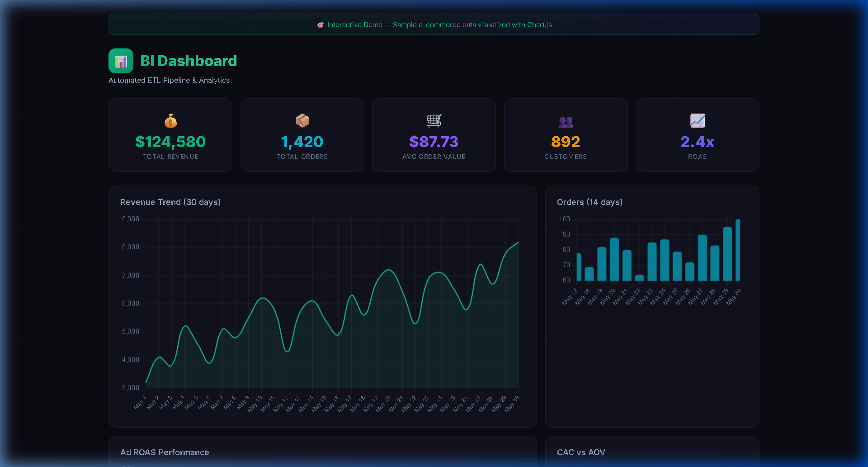Click the BI Dashboard bar-chart logo icon

(x=121, y=61)
